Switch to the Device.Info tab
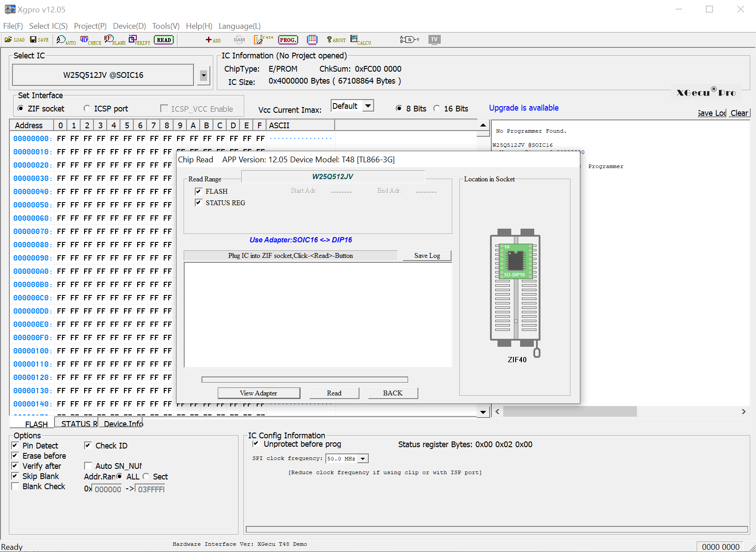756x552 pixels. tap(122, 423)
